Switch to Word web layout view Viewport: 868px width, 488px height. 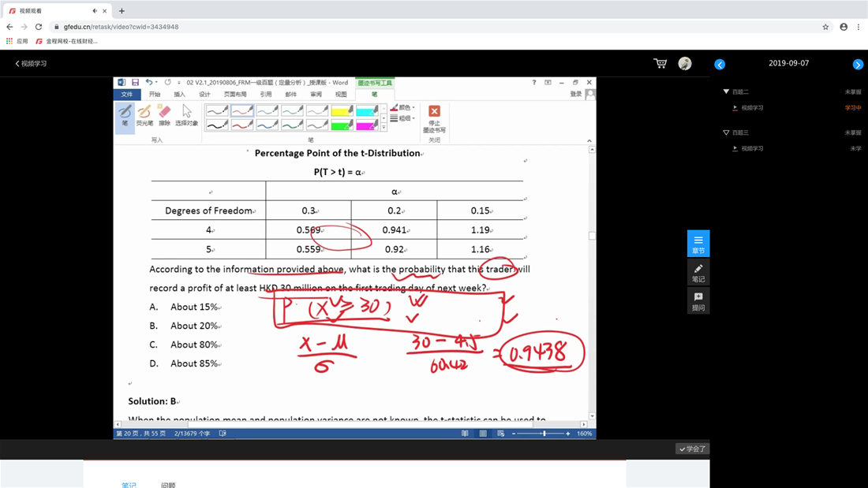coord(500,434)
